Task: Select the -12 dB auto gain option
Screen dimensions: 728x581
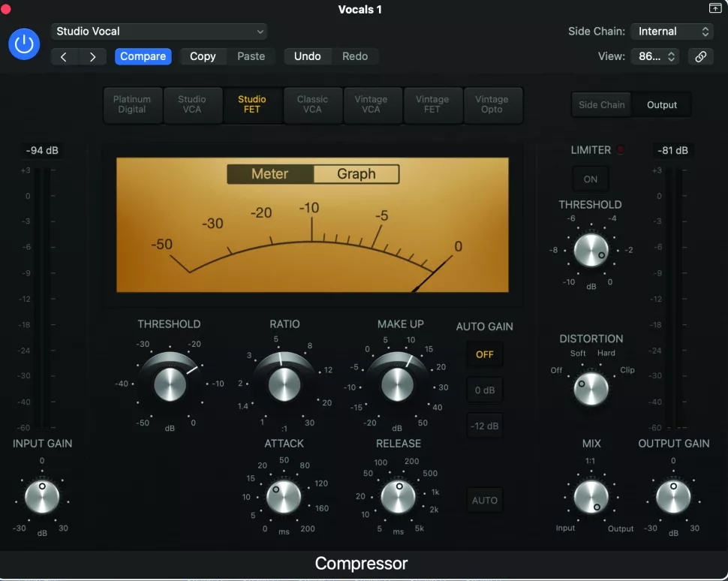Action: point(484,426)
